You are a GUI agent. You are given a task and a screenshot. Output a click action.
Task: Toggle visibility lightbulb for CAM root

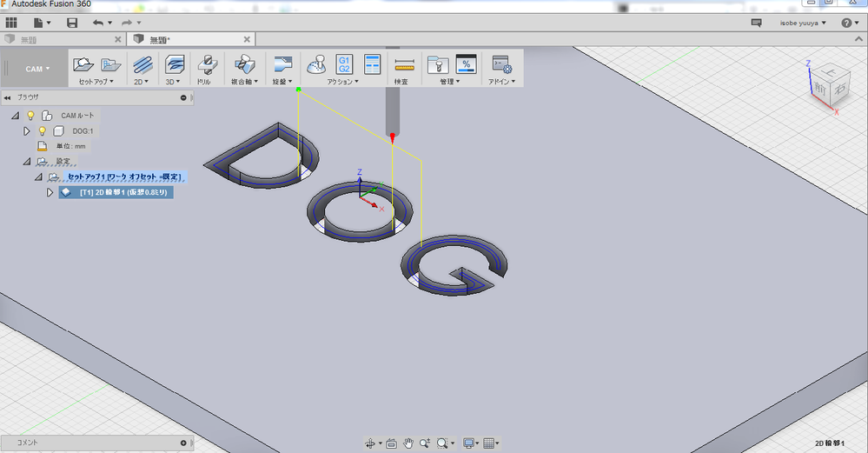pos(30,116)
